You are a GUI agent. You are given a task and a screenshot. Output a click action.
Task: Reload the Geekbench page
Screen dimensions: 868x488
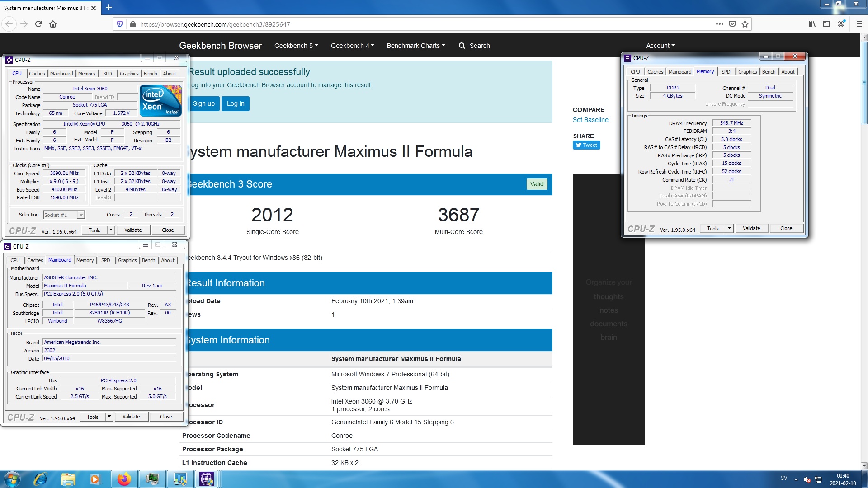coord(38,24)
